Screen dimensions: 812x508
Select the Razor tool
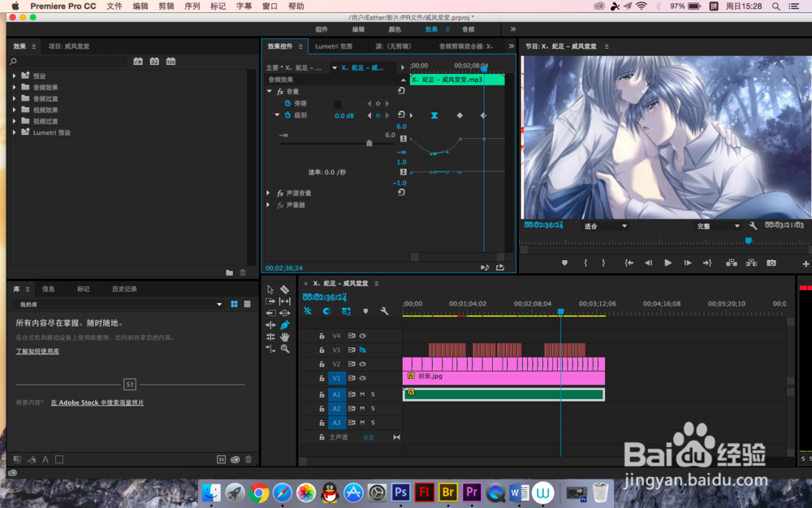[x=285, y=289]
